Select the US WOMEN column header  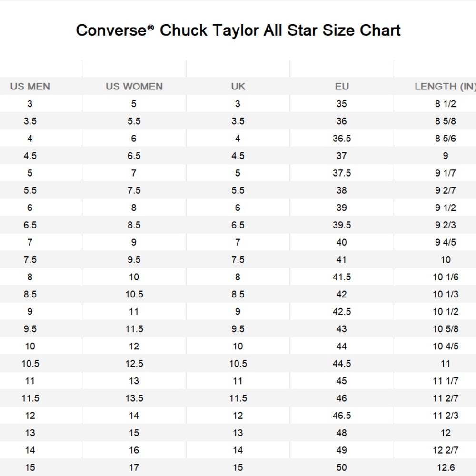(134, 87)
